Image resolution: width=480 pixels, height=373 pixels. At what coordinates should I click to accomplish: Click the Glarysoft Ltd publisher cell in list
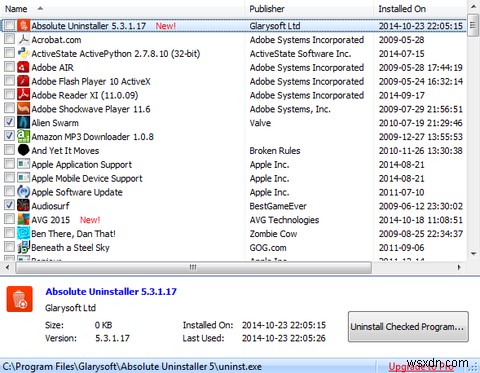click(275, 26)
